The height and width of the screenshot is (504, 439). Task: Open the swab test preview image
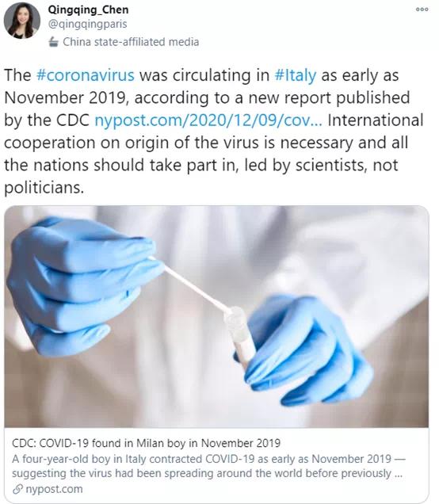point(216,317)
